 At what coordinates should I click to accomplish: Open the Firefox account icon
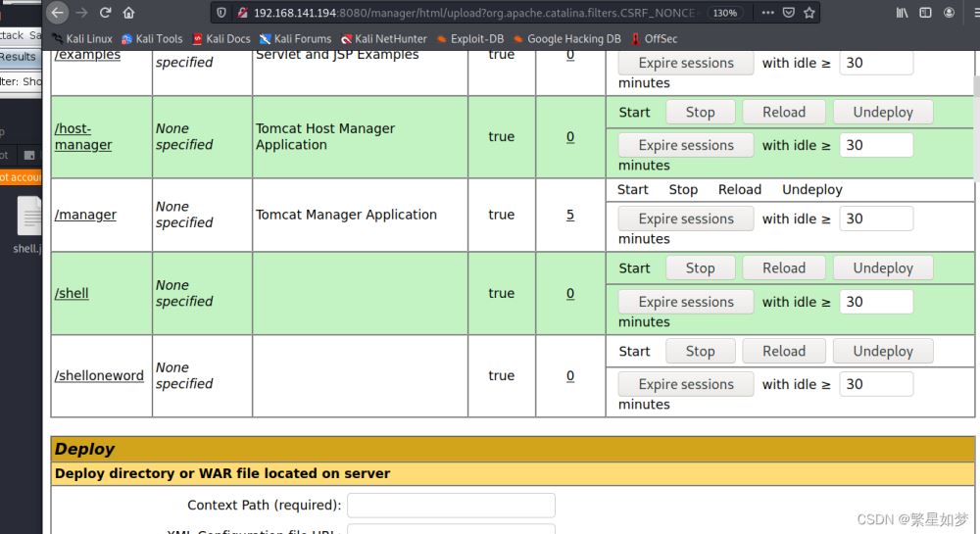coord(949,13)
